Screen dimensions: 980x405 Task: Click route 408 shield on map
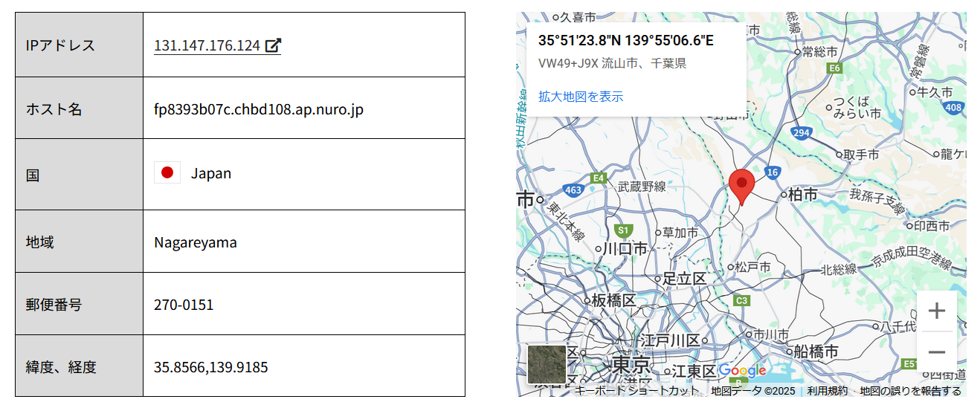[954, 108]
